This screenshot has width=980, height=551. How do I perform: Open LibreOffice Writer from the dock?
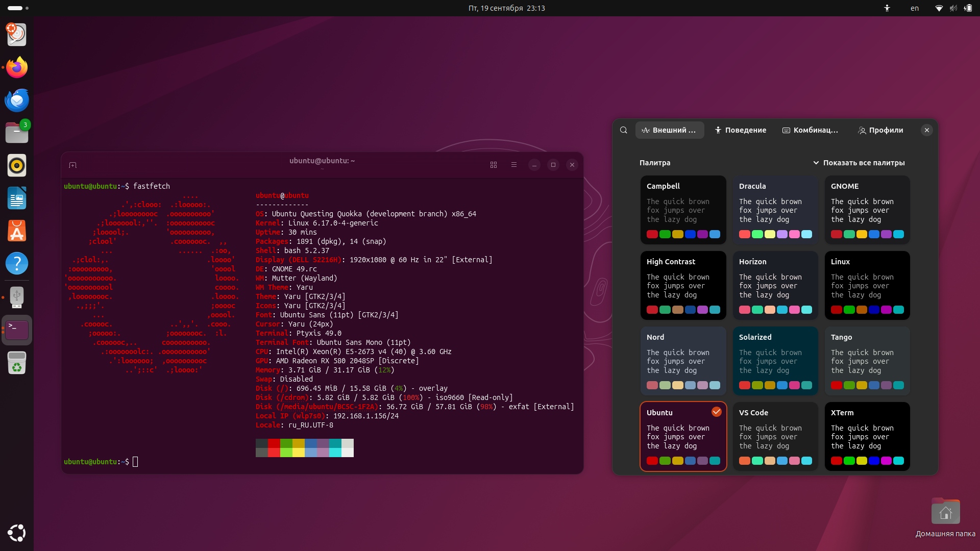[17, 198]
